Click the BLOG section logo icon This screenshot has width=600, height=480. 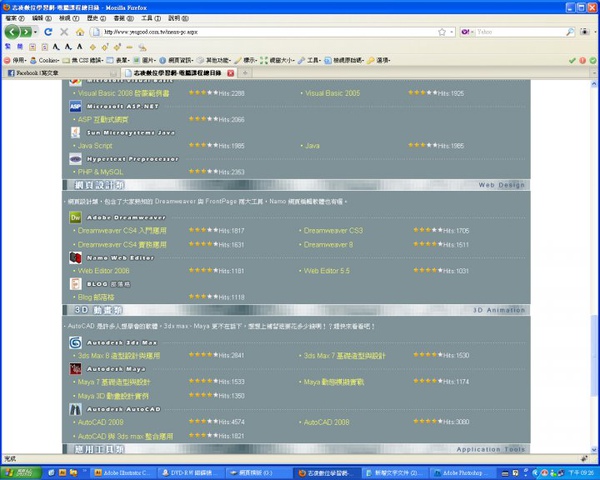pyautogui.click(x=75, y=284)
